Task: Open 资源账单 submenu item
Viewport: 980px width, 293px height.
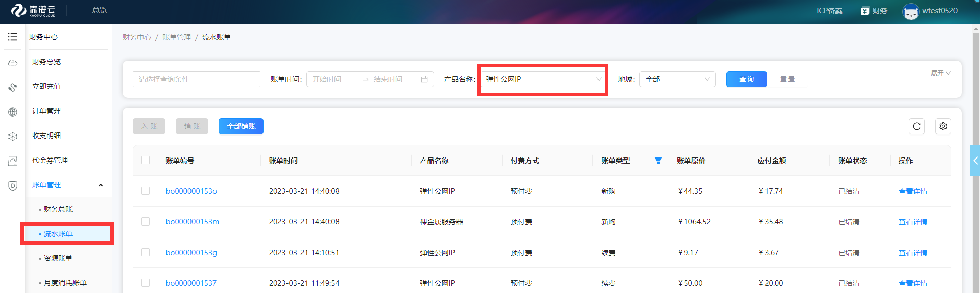Action: click(58, 258)
